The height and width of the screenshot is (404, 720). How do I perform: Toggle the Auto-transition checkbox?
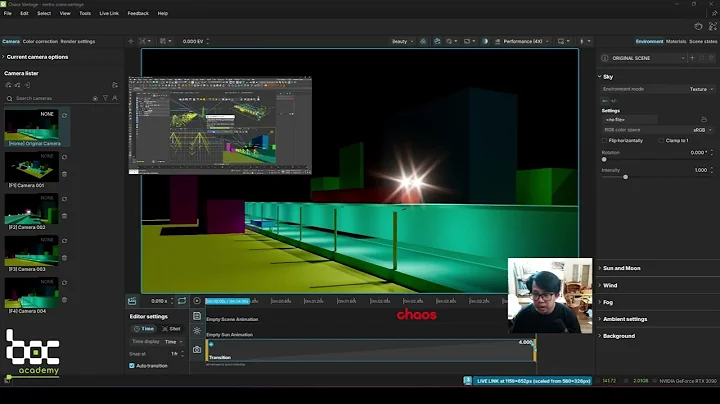pyautogui.click(x=132, y=366)
